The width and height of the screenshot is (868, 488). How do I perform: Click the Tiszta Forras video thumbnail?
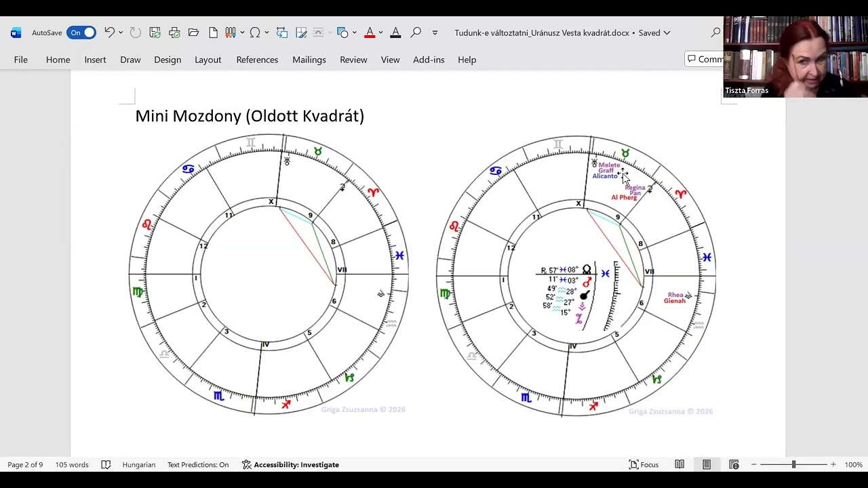(795, 57)
